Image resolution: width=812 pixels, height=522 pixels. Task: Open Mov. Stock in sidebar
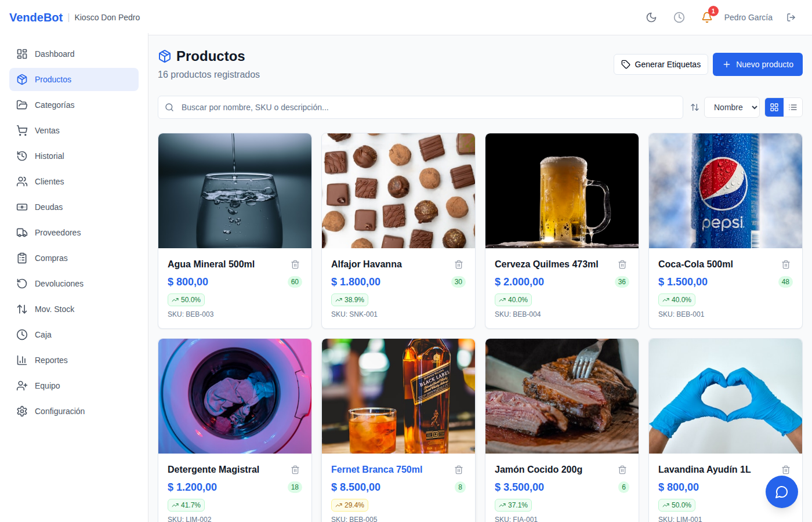click(74, 309)
